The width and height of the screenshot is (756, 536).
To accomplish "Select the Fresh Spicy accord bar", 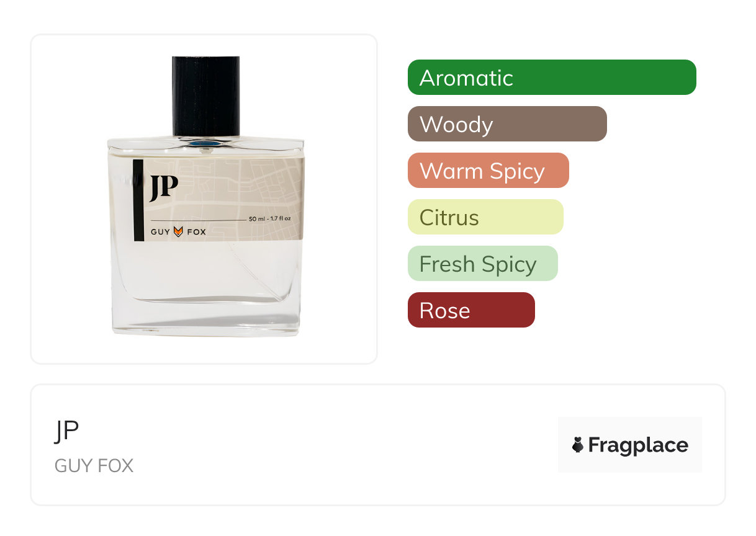I will (483, 264).
